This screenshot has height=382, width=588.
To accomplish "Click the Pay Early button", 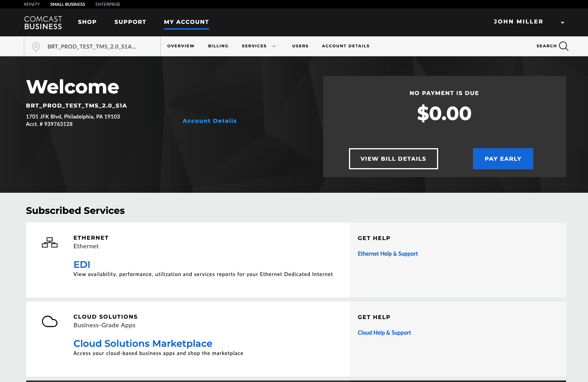I will point(503,159).
